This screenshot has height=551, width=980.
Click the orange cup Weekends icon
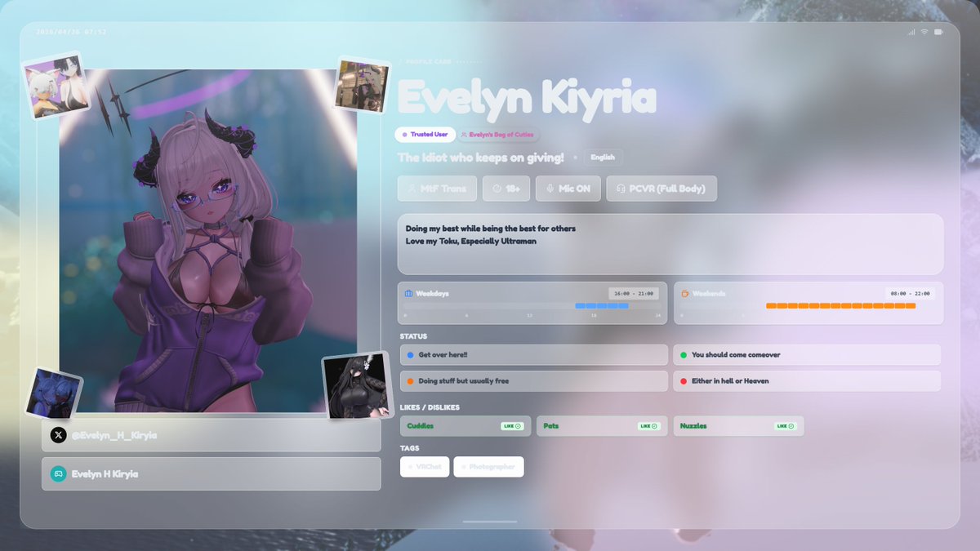[685, 293]
